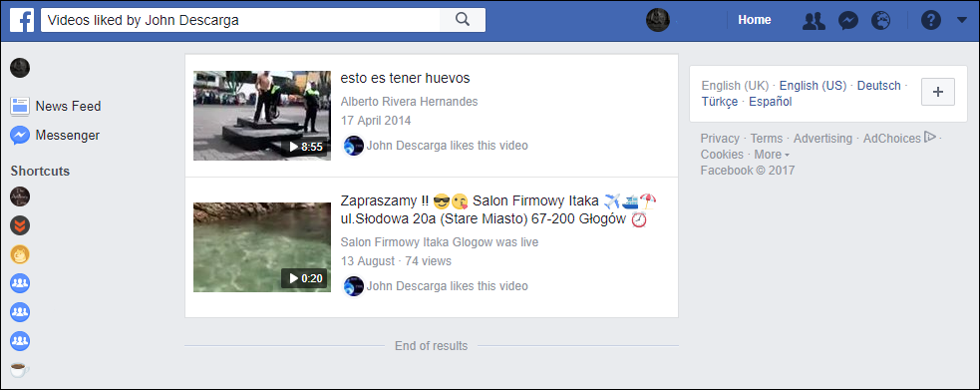Image resolution: width=980 pixels, height=390 pixels.
Task: Click the 0:20 play duration badge
Action: tap(304, 278)
